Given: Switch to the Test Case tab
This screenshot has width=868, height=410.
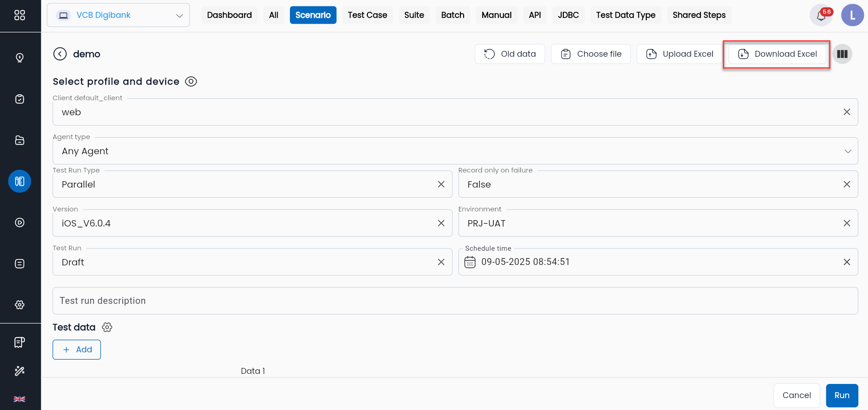Looking at the screenshot, I should coord(367,15).
